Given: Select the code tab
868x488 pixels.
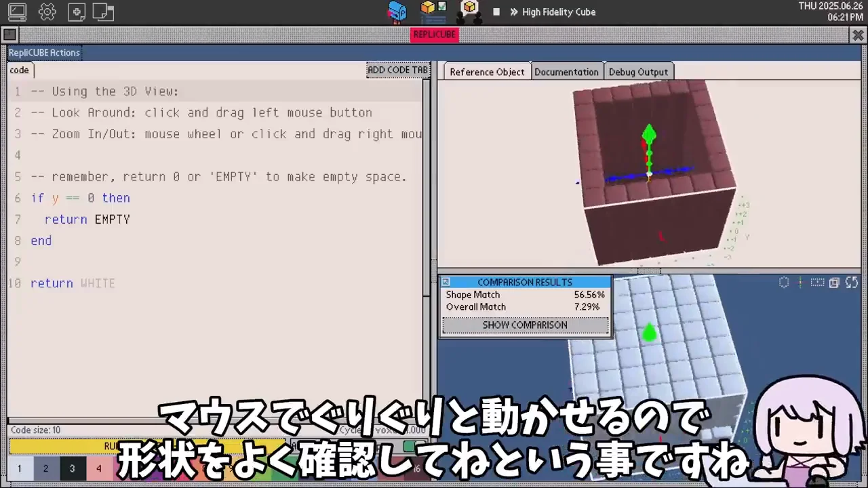Looking at the screenshot, I should point(20,70).
